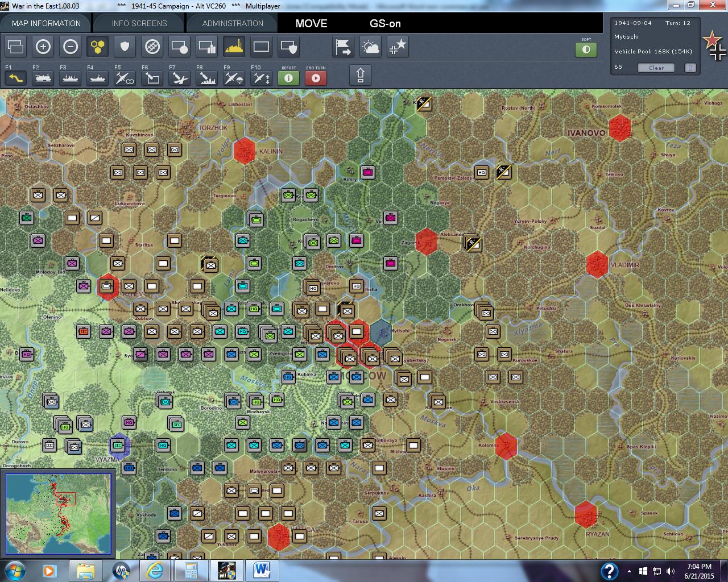Select F1 move mode
This screenshot has height=582, width=728.
click(x=15, y=77)
